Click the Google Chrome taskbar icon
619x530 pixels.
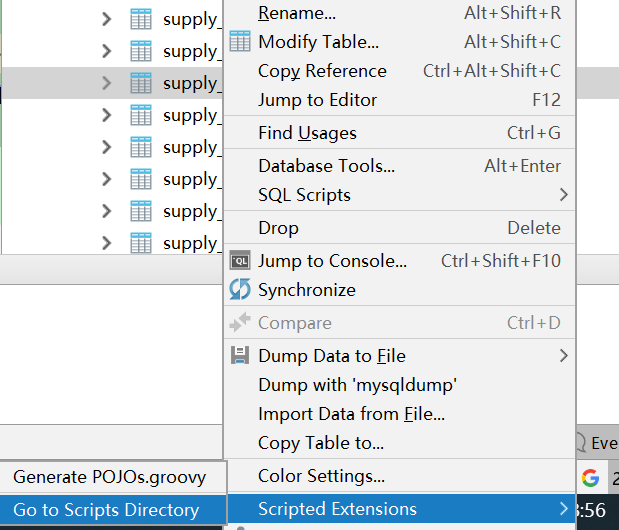590,477
